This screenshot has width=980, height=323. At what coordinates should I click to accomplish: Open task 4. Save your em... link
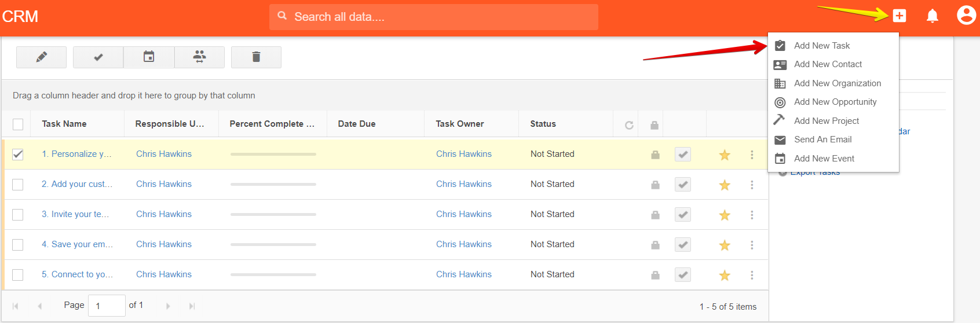77,244
